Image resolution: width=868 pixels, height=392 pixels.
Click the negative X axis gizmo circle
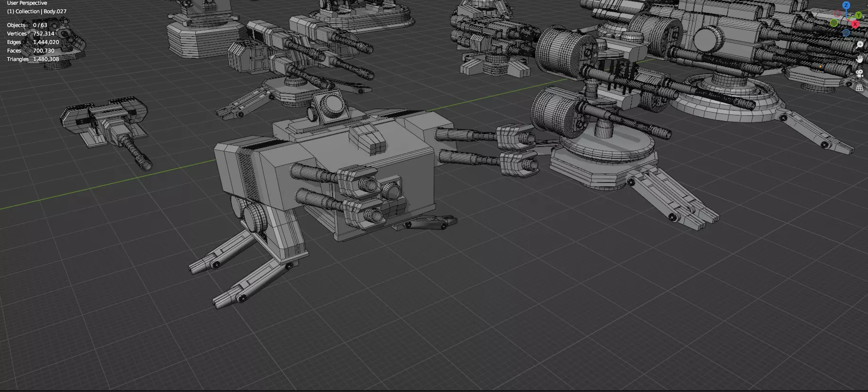pos(837,14)
